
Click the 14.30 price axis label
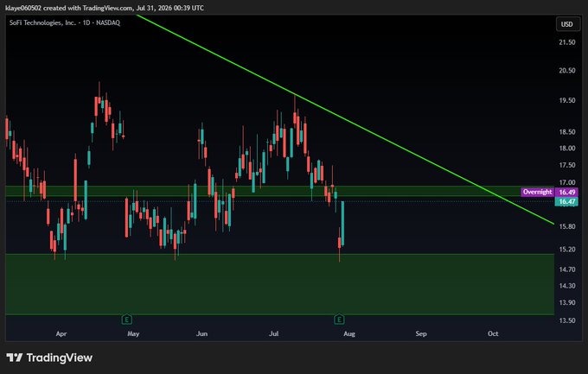click(566, 286)
